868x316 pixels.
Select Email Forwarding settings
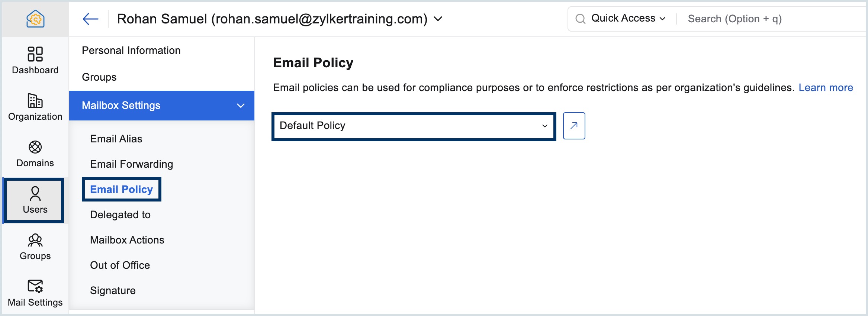click(131, 164)
